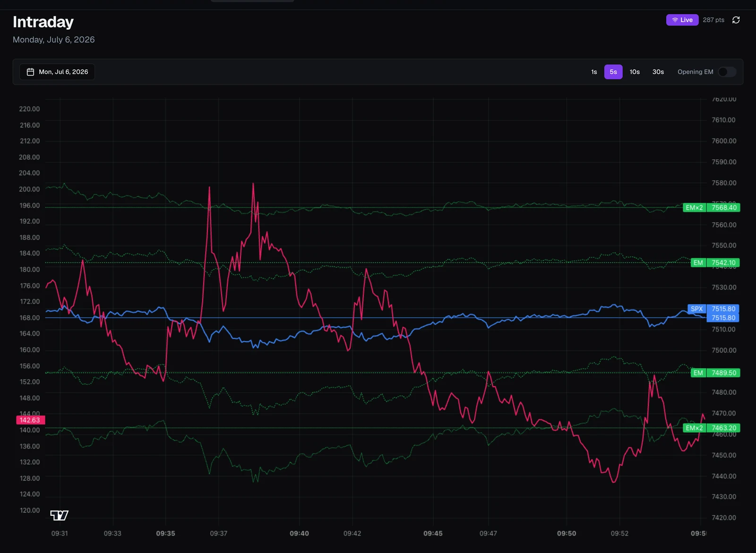Click the 287 pts counter text
The height and width of the screenshot is (553, 756).
(x=713, y=20)
